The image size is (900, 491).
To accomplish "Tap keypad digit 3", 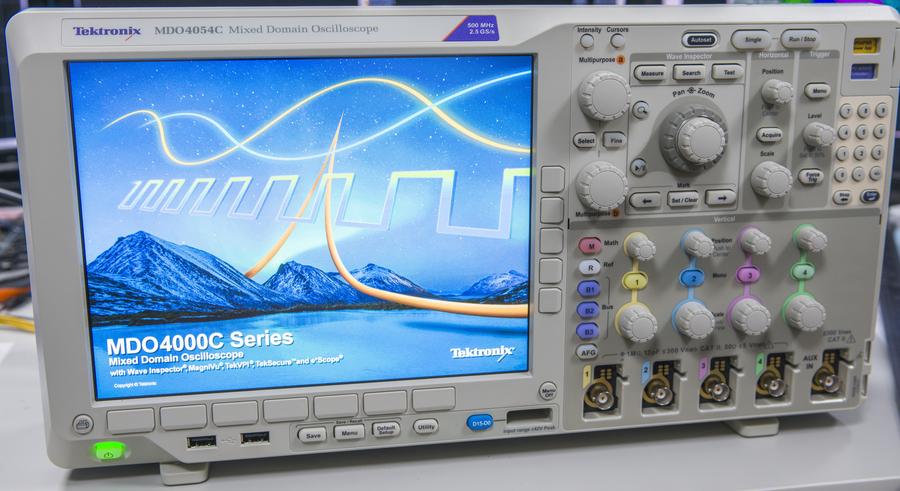I will [x=877, y=152].
